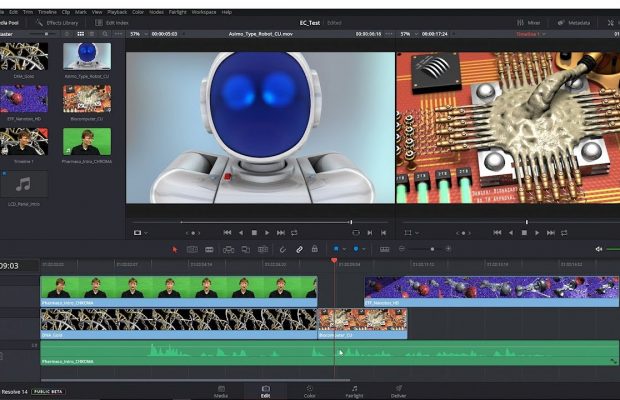Viewport: 620px width, 400px height.
Task: Select the Asimo_Type_Robot_CU clip thumbnail
Action: coord(86,56)
